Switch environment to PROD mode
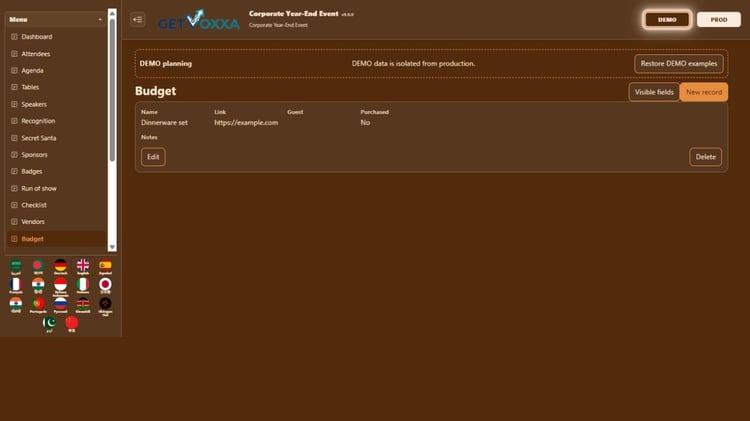 tap(718, 20)
